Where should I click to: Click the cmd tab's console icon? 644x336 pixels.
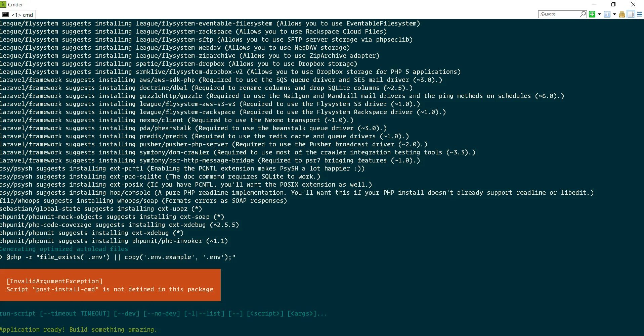[6, 15]
